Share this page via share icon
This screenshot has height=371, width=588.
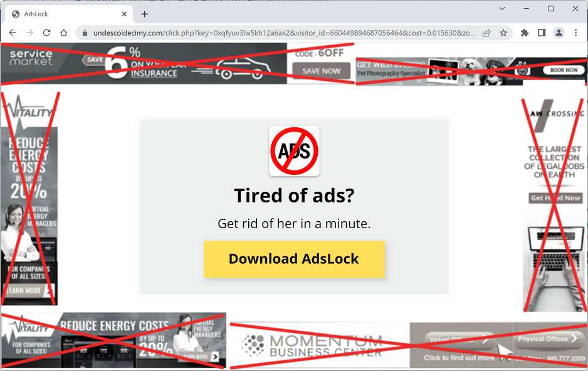point(486,33)
